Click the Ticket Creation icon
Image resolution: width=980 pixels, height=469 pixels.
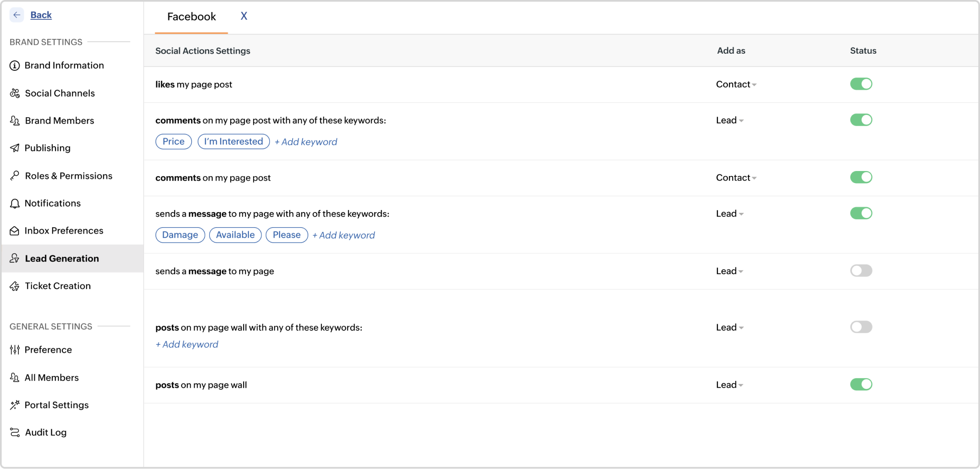point(15,286)
